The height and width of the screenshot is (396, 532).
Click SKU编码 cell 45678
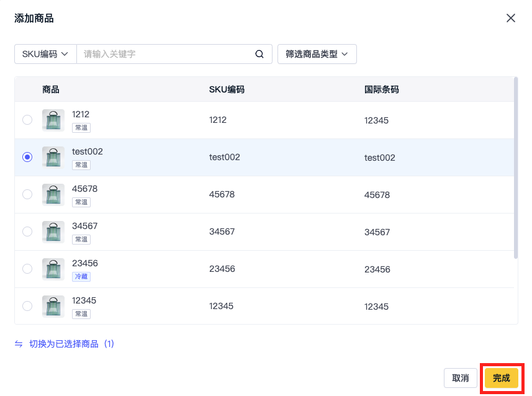(222, 194)
